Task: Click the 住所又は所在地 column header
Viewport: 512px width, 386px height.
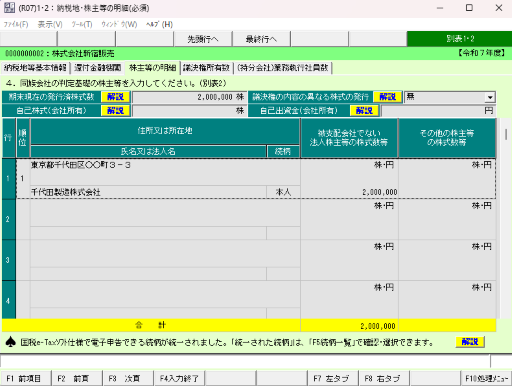Action: coord(165,131)
